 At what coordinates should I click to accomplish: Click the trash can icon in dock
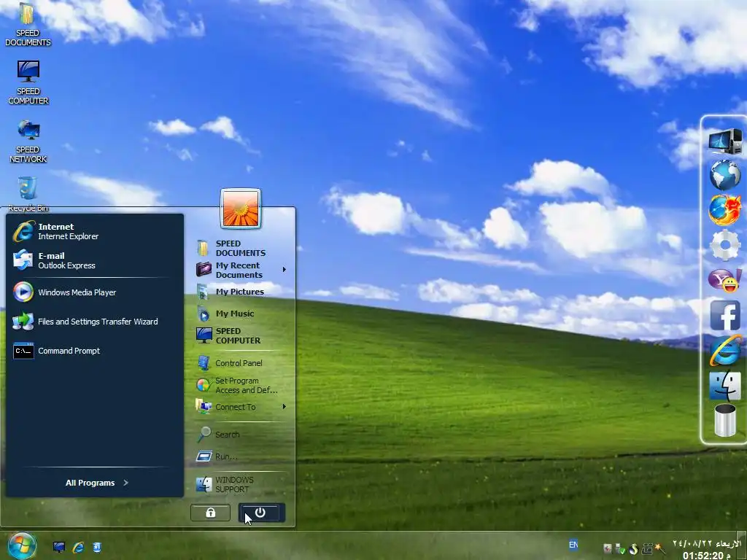click(x=725, y=420)
